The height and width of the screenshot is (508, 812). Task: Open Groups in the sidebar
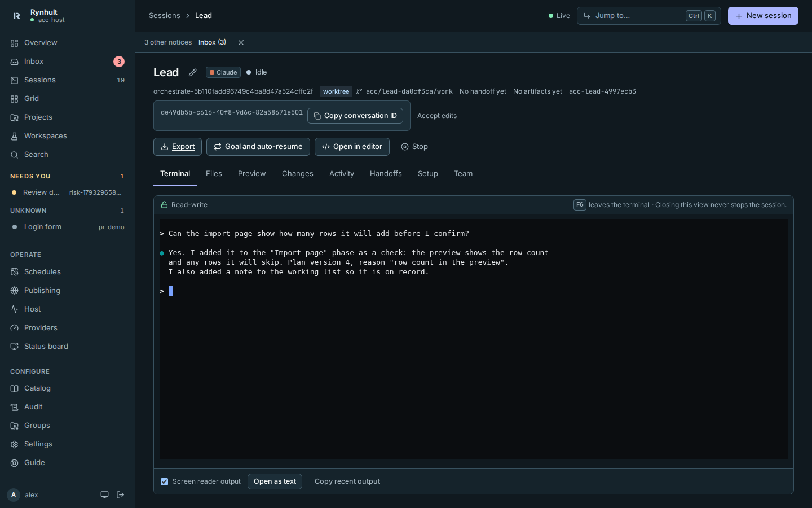coord(68,426)
